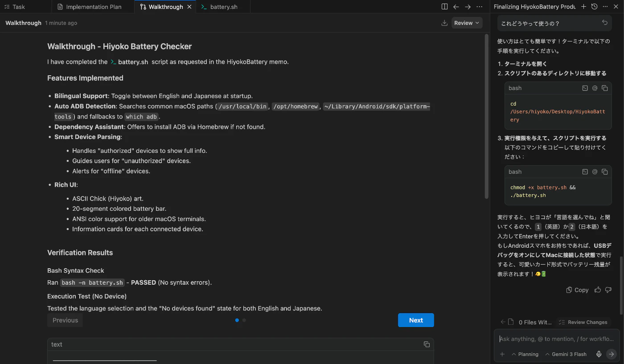
Task: Select the Walkthrough tab
Action: (165, 7)
